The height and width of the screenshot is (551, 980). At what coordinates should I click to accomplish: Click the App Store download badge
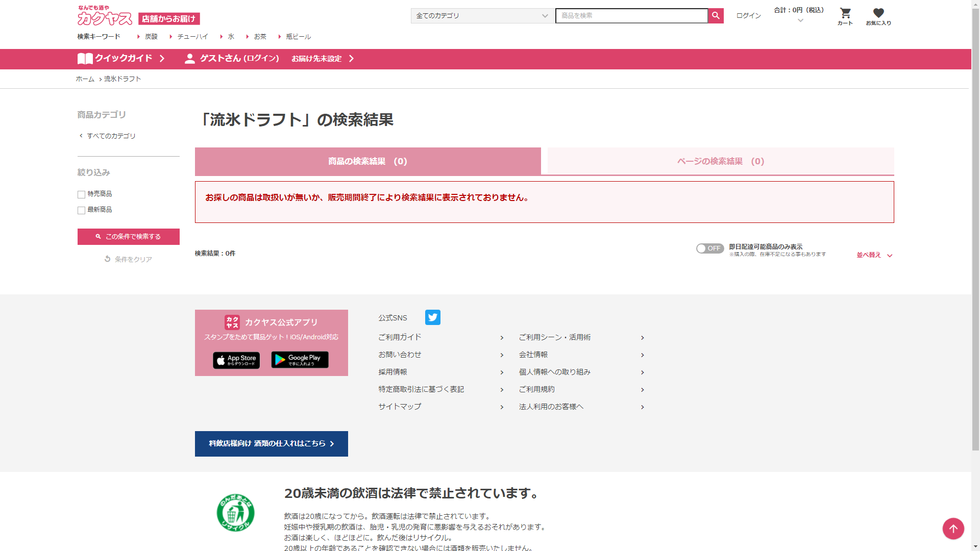236,360
